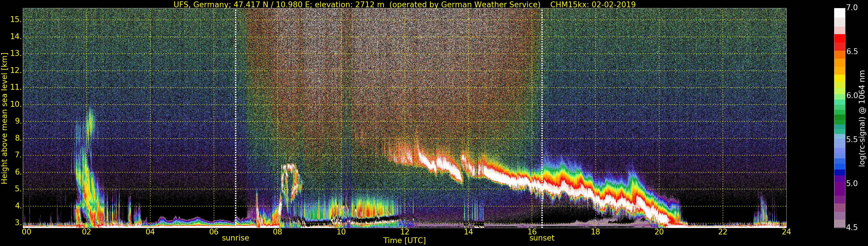Click the colorbar tick value 7.0
868x246 pixels.
click(852, 8)
